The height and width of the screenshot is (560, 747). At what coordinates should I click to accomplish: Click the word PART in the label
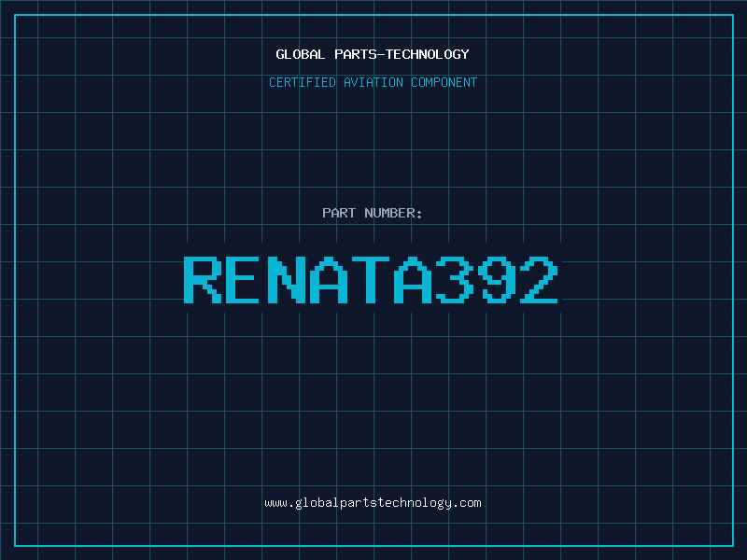[x=338, y=213]
